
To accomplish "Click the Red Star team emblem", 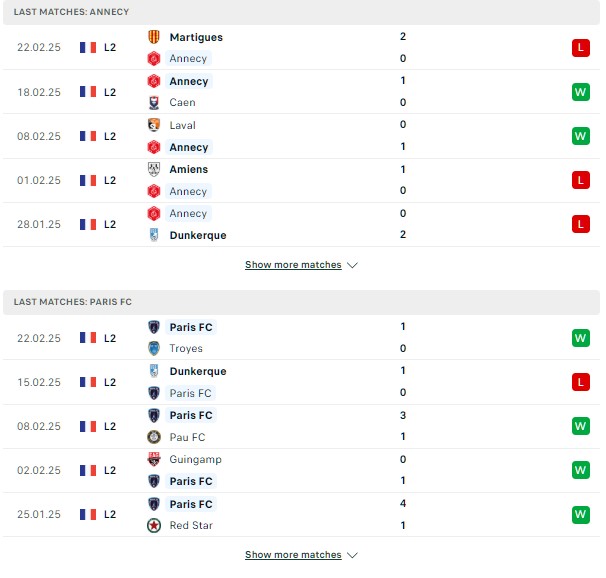I will coord(154,525).
